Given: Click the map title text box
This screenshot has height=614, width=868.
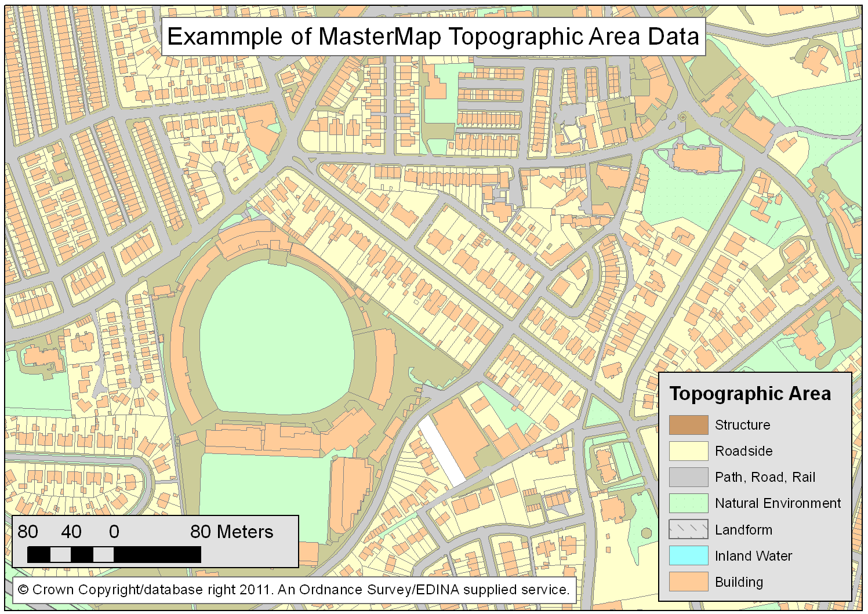Looking at the screenshot, I should pos(433,37).
